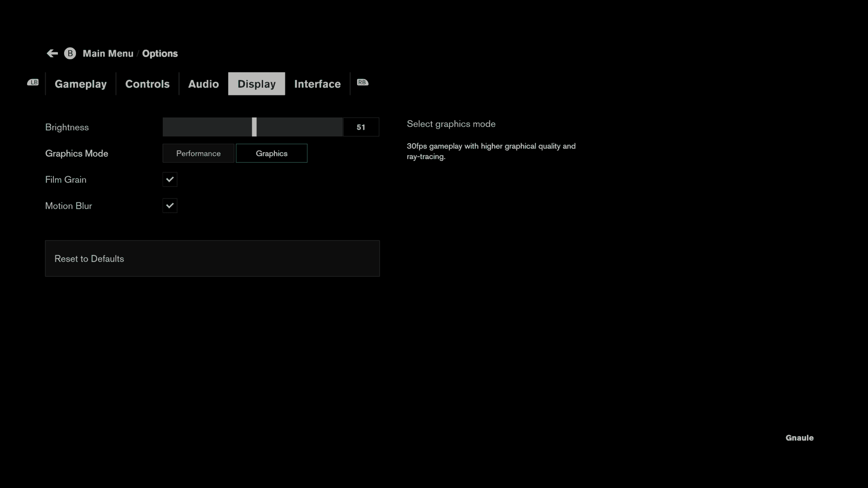Open the Interface tab
Image resolution: width=868 pixels, height=488 pixels.
point(317,84)
